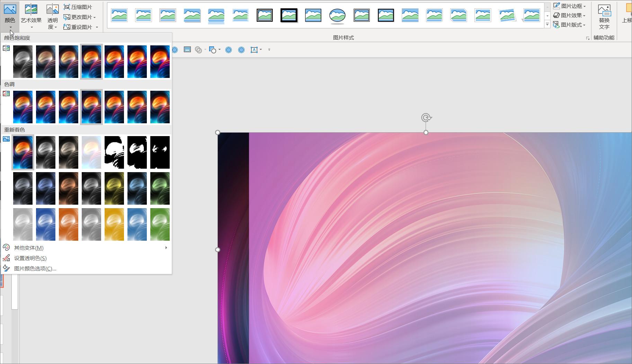Apply black and white 75% recolor thumbnail

pyautogui.click(x=160, y=152)
